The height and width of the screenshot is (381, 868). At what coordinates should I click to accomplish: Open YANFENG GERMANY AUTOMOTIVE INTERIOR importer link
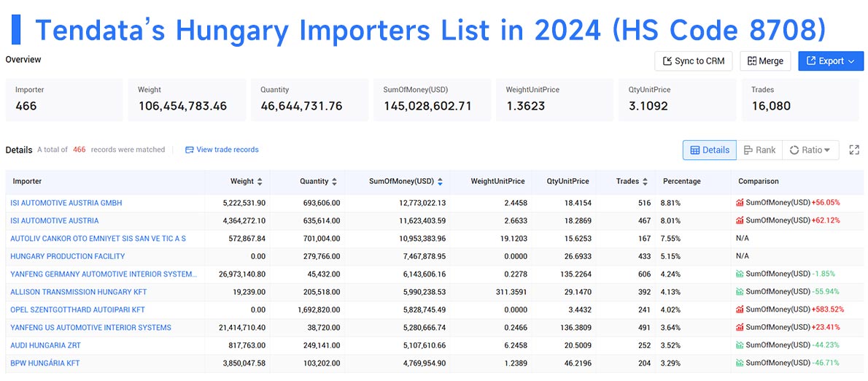pos(104,274)
